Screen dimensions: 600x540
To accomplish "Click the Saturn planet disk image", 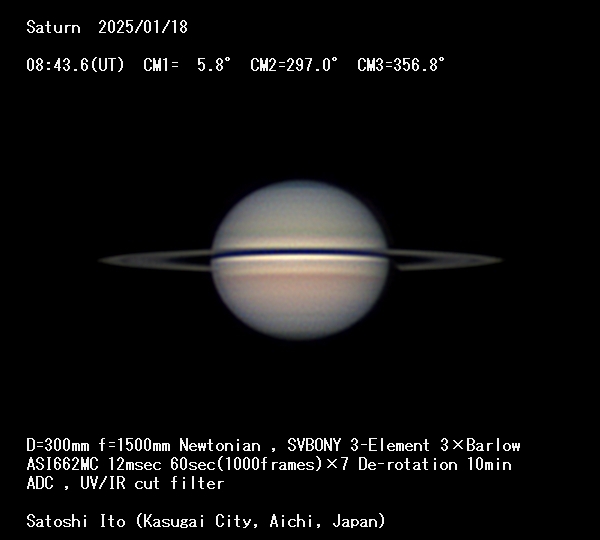I will (x=300, y=260).
